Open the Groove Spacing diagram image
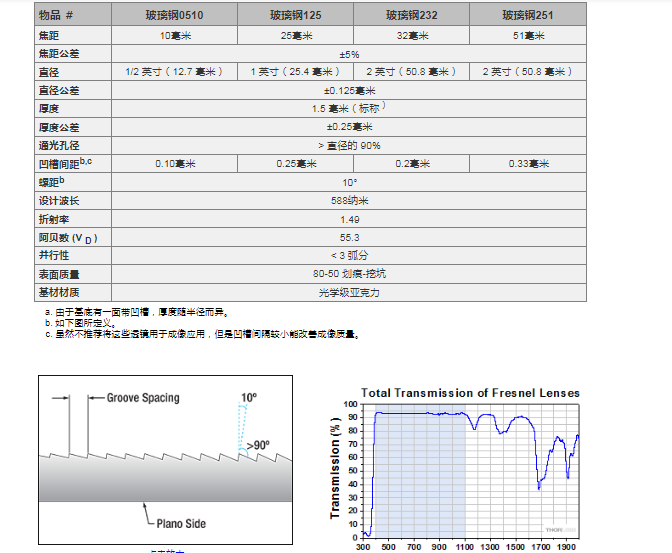Viewport: 672px width, 553px height. pos(165,458)
